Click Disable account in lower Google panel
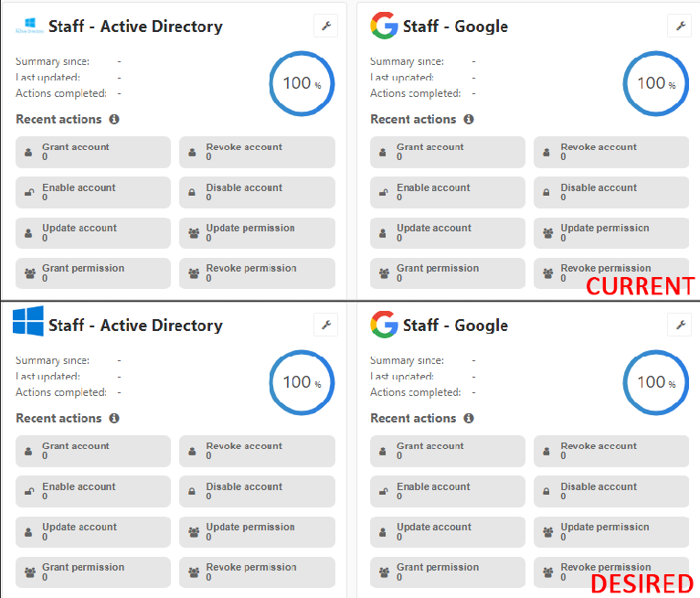Screen dimensions: 700x598 (x=610, y=491)
